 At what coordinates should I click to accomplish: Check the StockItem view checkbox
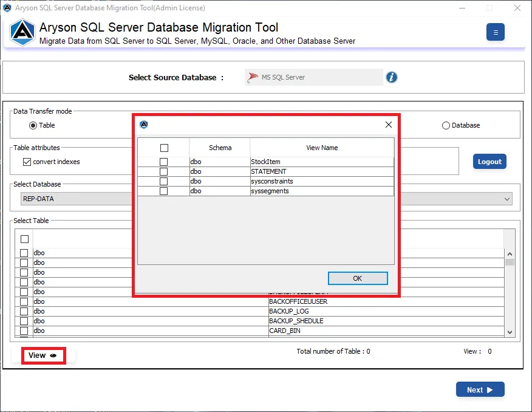tap(163, 162)
